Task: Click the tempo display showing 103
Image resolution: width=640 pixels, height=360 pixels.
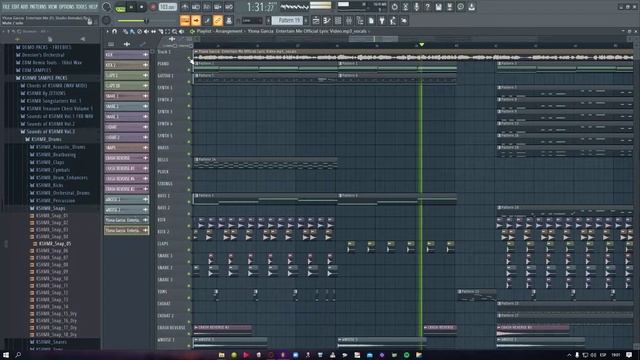Action: (167, 7)
